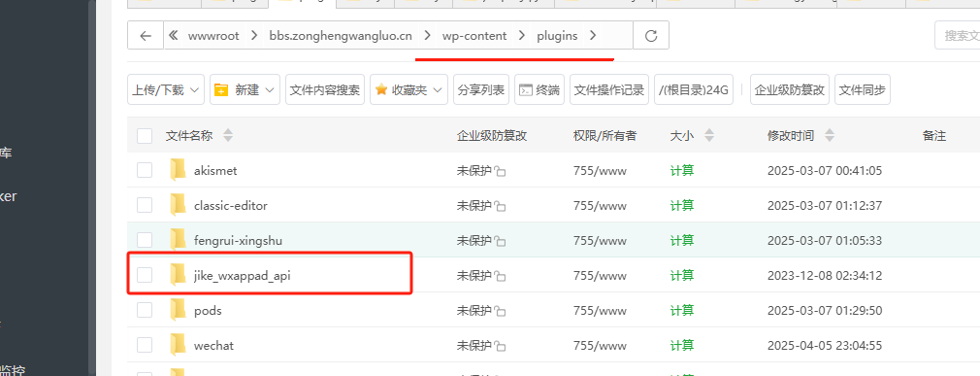The height and width of the screenshot is (376, 980).
Task: Expand chevron after wp-content in path
Action: coord(521,36)
